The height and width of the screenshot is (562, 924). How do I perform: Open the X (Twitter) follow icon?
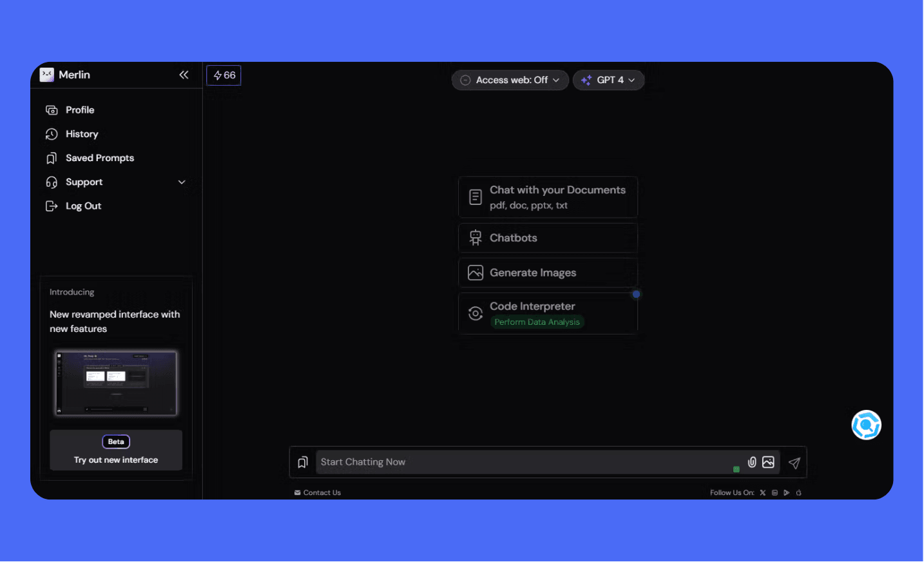763,493
